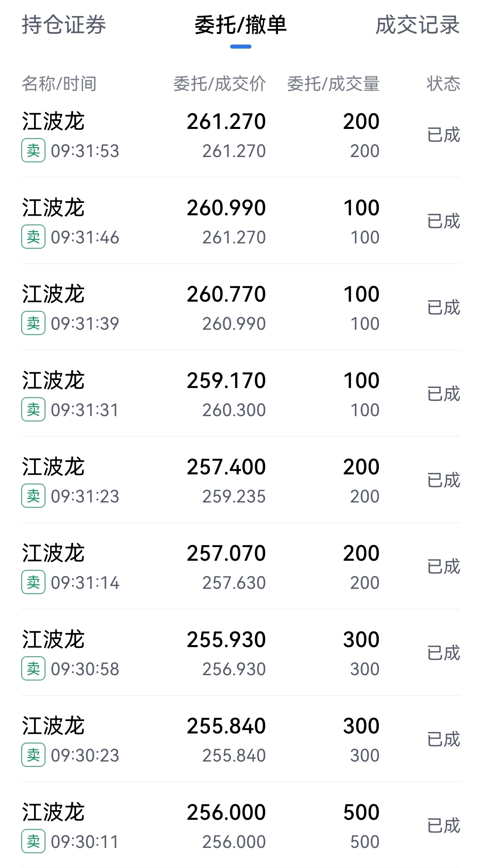
Task: Switch to the 持仓证券 tab
Action: 63,25
